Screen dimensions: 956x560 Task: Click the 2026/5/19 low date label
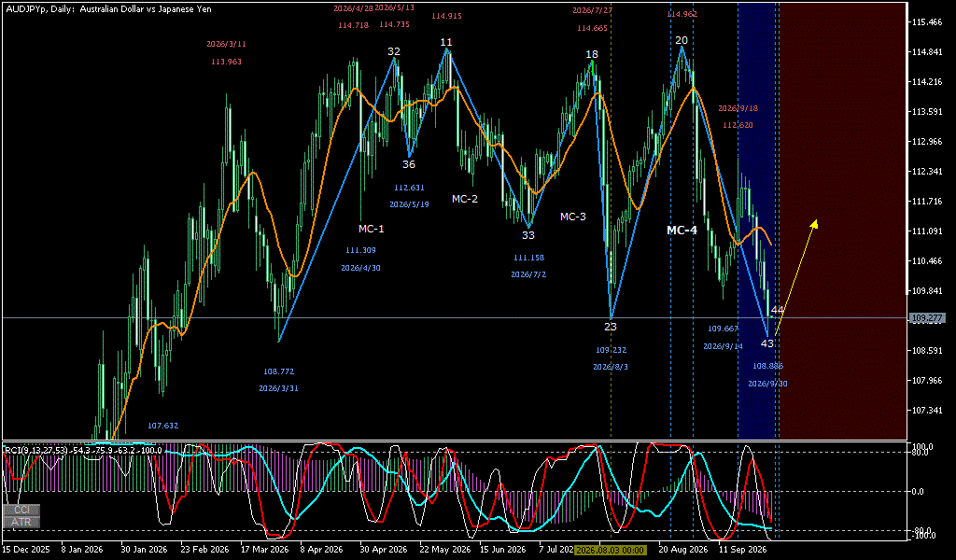coord(409,204)
